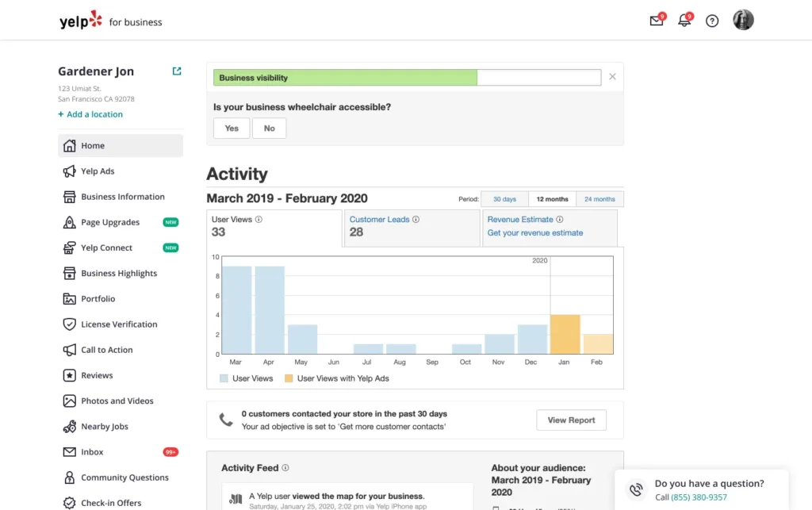
Task: Click the Page Upgrades rocket icon
Action: [x=70, y=222]
